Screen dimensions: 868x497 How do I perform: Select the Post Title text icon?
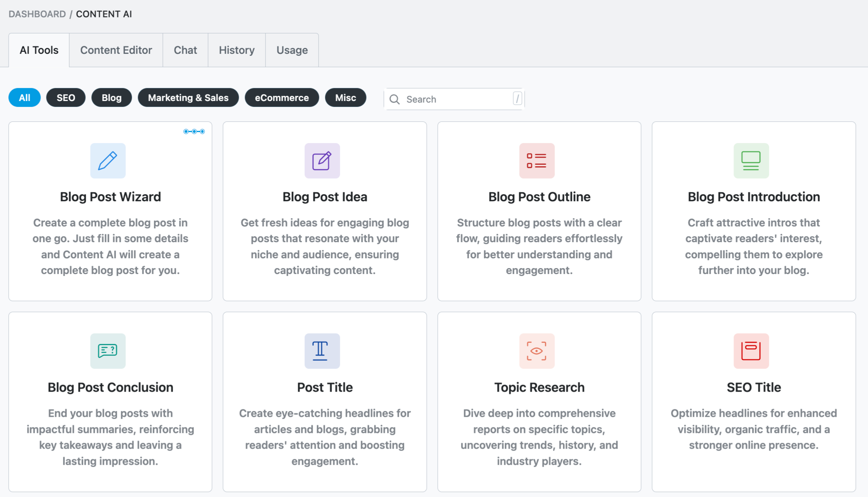pyautogui.click(x=322, y=351)
